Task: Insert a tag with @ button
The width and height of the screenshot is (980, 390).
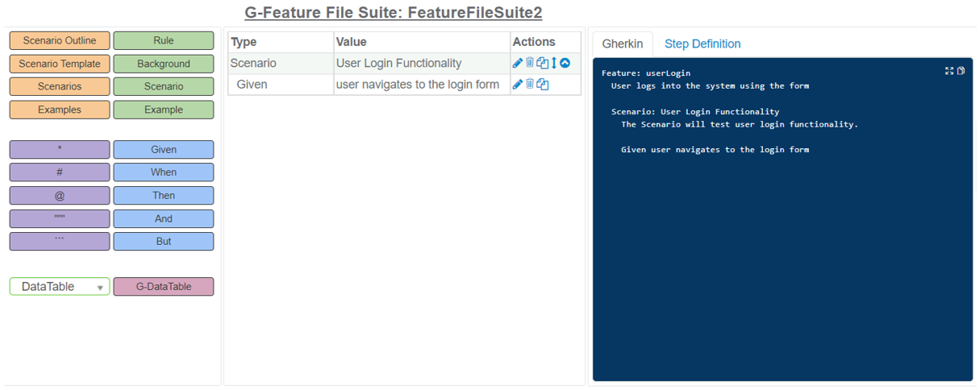Action: (x=60, y=195)
